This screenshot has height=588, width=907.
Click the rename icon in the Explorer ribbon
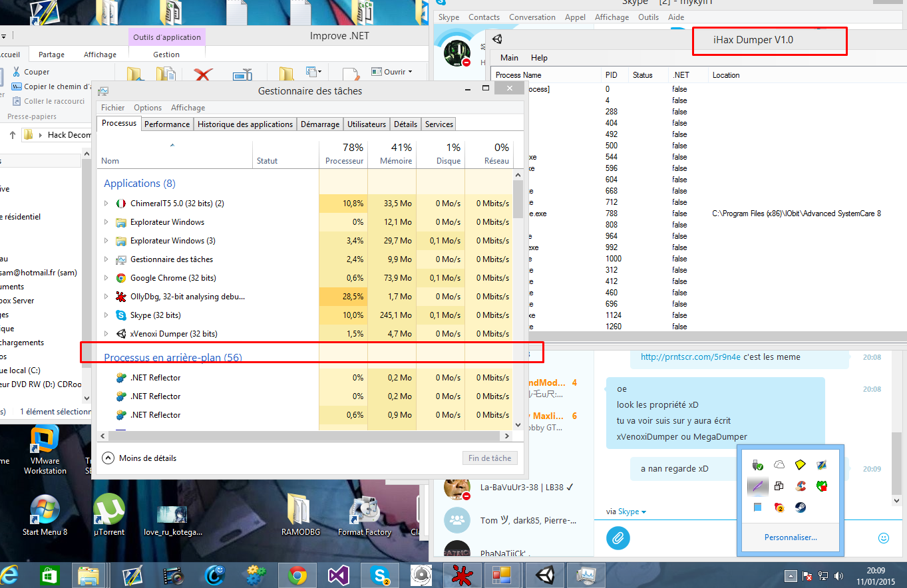pyautogui.click(x=242, y=76)
